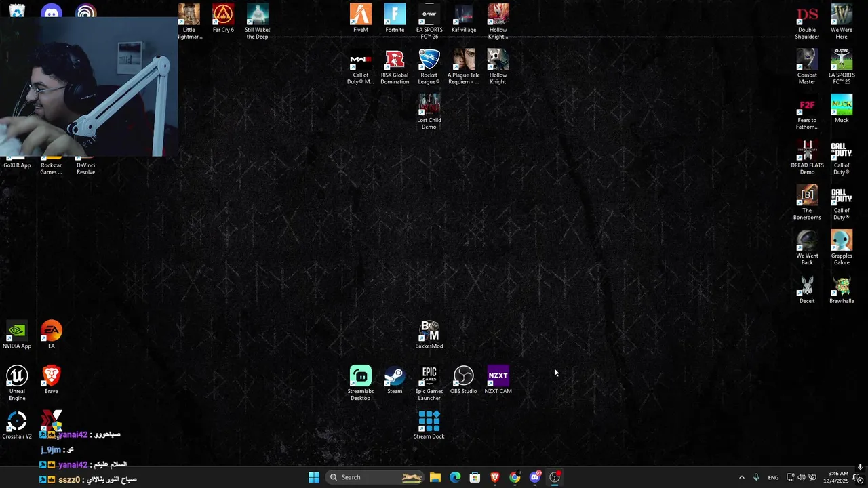
Task: Open the DREAD FLATS Demo icon
Action: 807,157
